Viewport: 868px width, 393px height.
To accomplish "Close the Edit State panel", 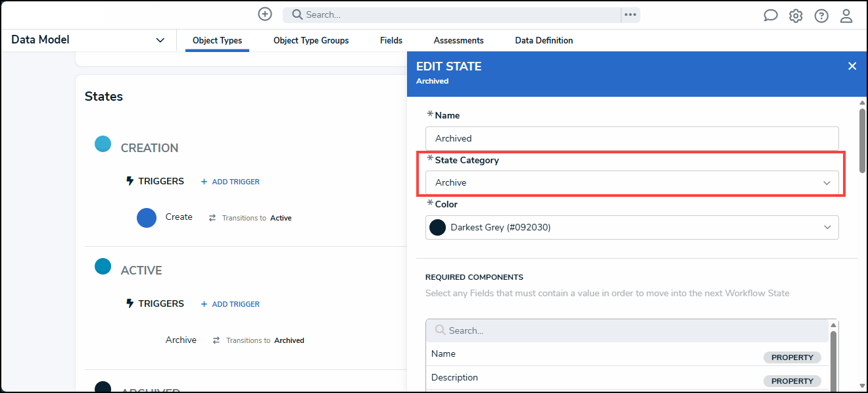I will point(852,66).
